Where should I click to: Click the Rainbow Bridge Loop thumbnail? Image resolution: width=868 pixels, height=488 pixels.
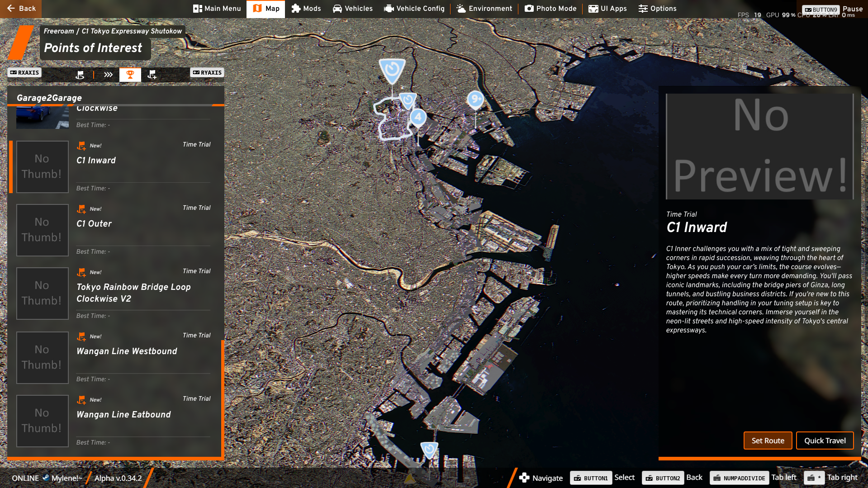43,294
